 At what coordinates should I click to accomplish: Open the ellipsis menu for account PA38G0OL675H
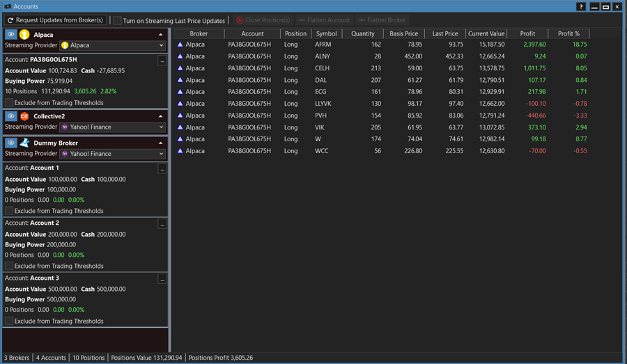[x=162, y=61]
